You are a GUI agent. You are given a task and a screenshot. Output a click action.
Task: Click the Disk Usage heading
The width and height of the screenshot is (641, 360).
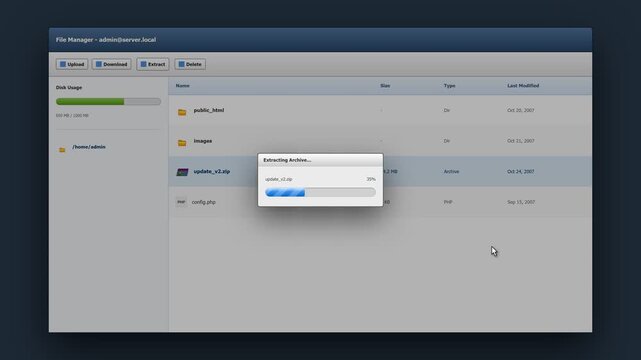(69, 87)
